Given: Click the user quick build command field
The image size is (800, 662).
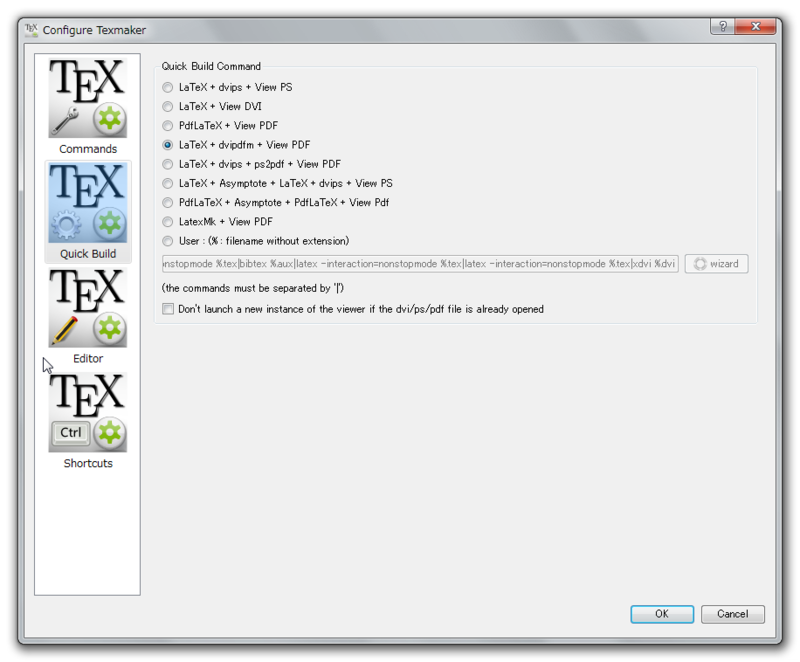Looking at the screenshot, I should click(x=420, y=264).
